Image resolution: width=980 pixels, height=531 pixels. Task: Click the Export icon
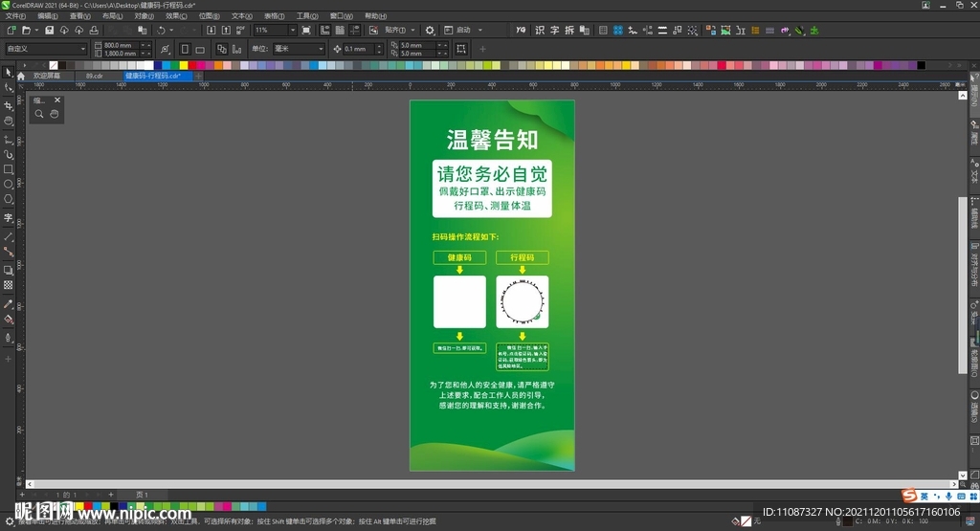[226, 30]
